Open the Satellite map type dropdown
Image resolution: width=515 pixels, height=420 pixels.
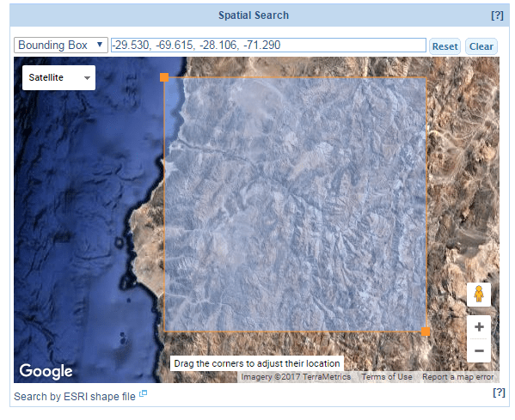(58, 77)
